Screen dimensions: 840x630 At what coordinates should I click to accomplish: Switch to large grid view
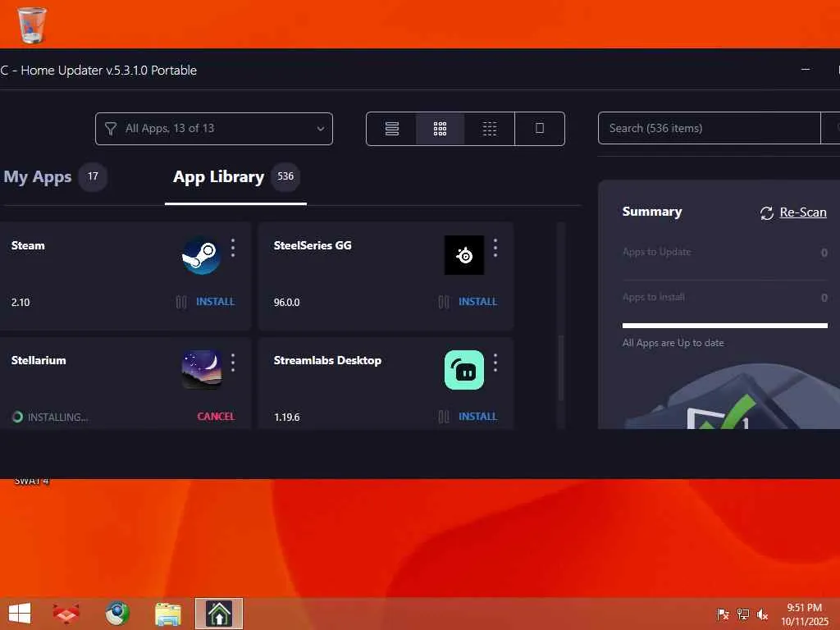[440, 129]
